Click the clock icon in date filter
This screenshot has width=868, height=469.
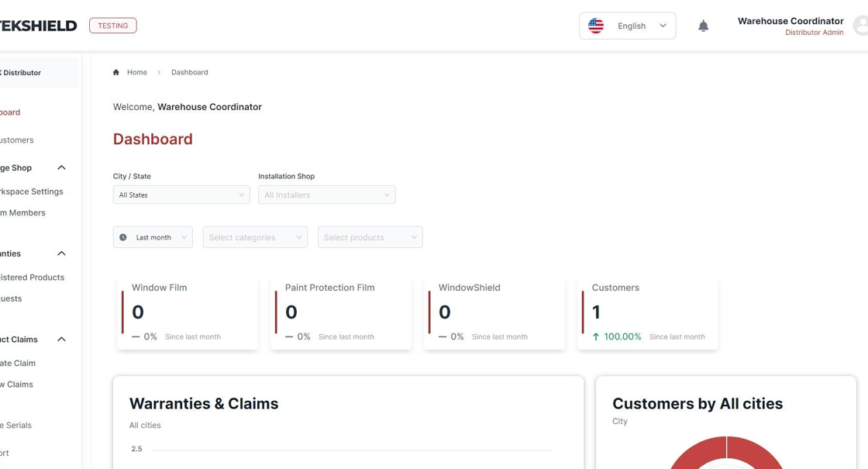pos(123,237)
